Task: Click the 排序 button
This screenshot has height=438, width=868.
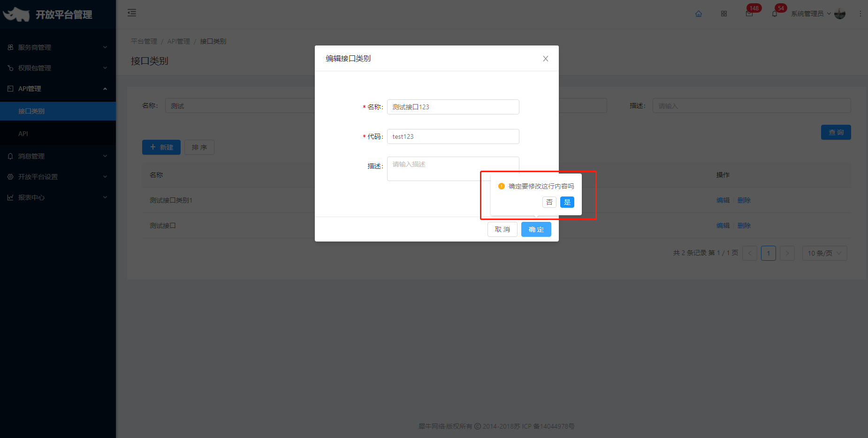Action: coord(199,147)
